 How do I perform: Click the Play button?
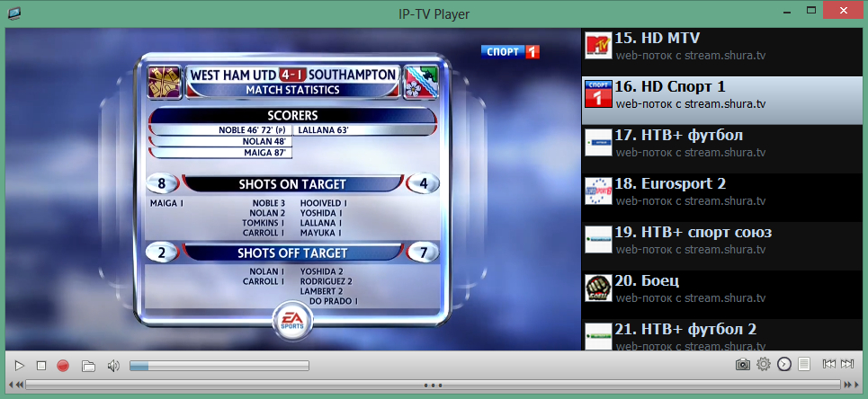(20, 366)
